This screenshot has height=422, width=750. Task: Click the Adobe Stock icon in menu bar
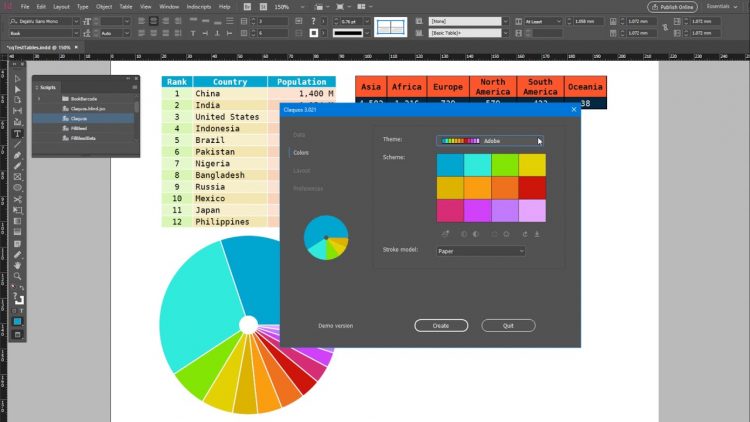[264, 7]
